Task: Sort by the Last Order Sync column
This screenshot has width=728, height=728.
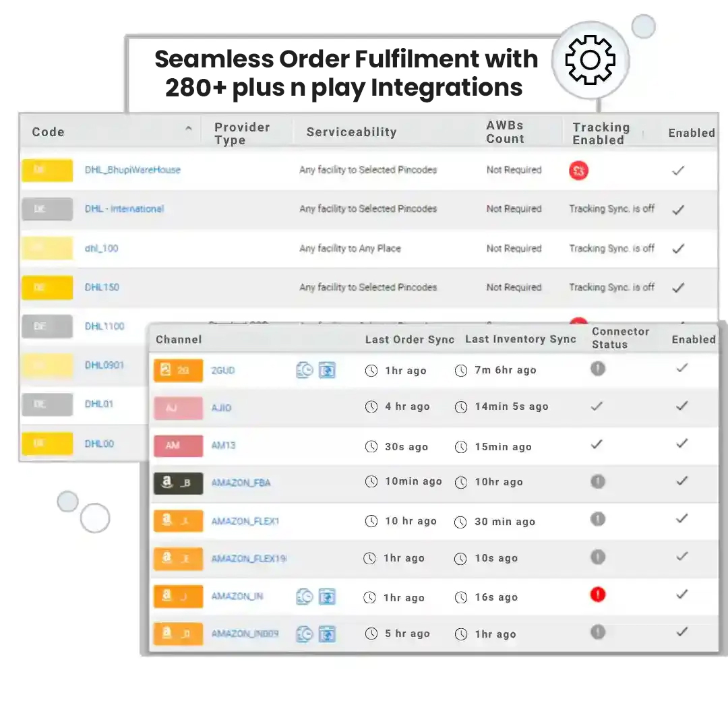Action: (409, 340)
